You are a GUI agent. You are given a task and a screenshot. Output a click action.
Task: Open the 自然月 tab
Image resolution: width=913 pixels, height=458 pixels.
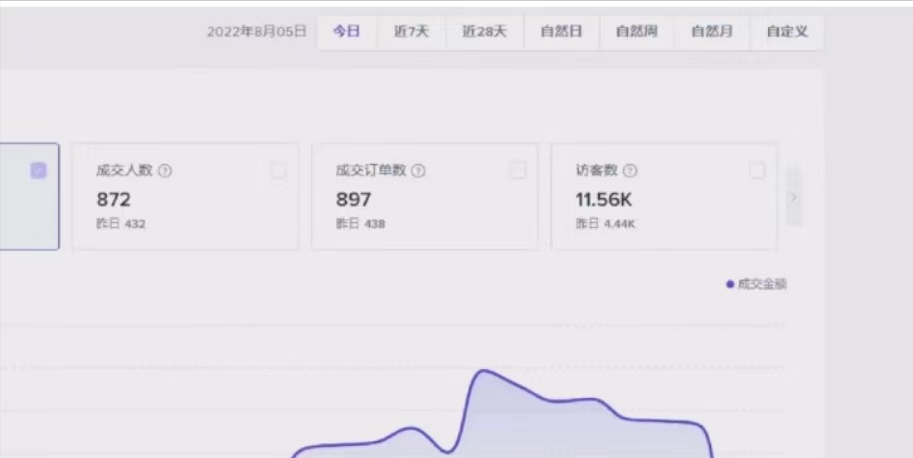click(712, 32)
